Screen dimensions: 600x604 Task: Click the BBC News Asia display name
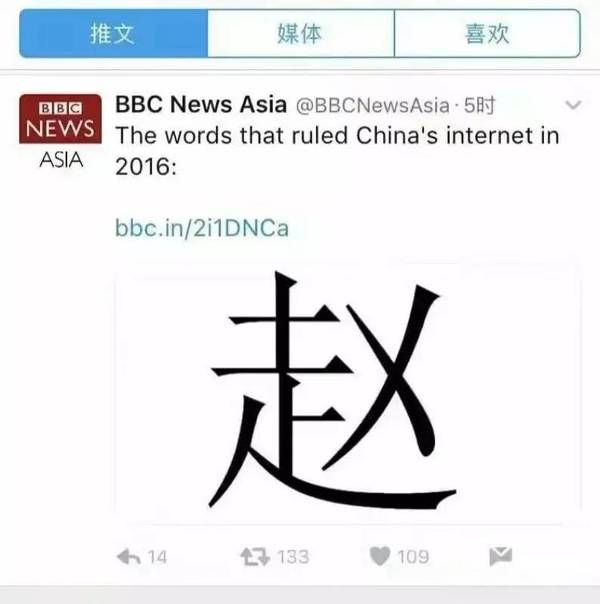pyautogui.click(x=201, y=104)
